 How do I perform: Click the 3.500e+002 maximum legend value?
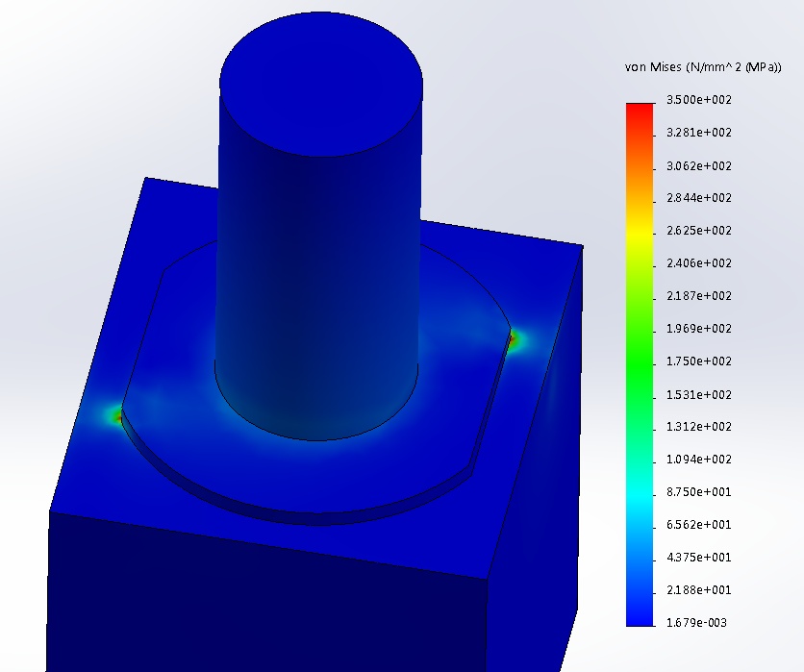pos(699,100)
